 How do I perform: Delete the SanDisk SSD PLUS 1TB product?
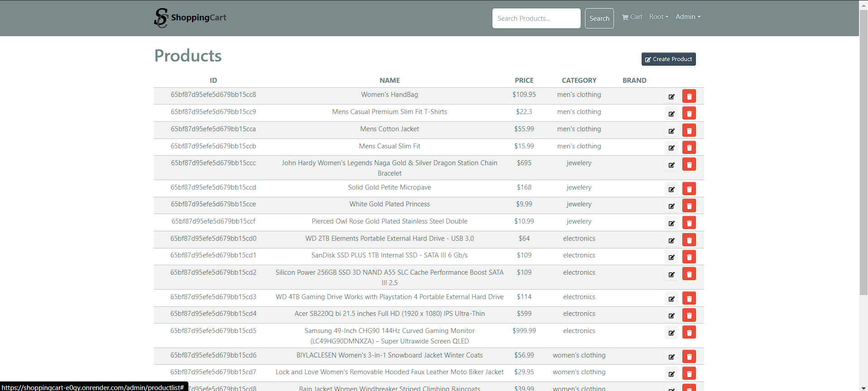(689, 257)
